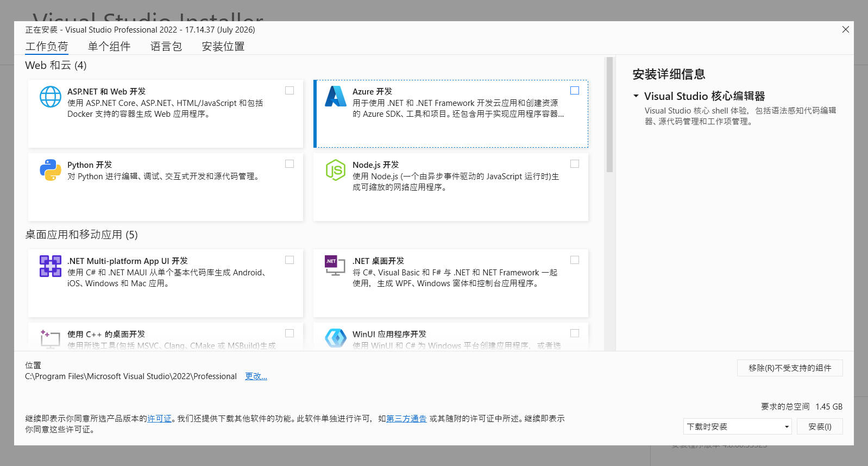This screenshot has height=466, width=868.
Task: Click the Python logo icon
Action: point(51,170)
